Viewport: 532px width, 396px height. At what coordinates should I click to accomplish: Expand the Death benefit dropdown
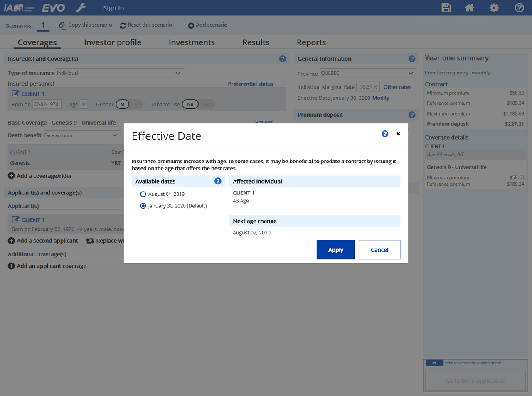[x=81, y=135]
